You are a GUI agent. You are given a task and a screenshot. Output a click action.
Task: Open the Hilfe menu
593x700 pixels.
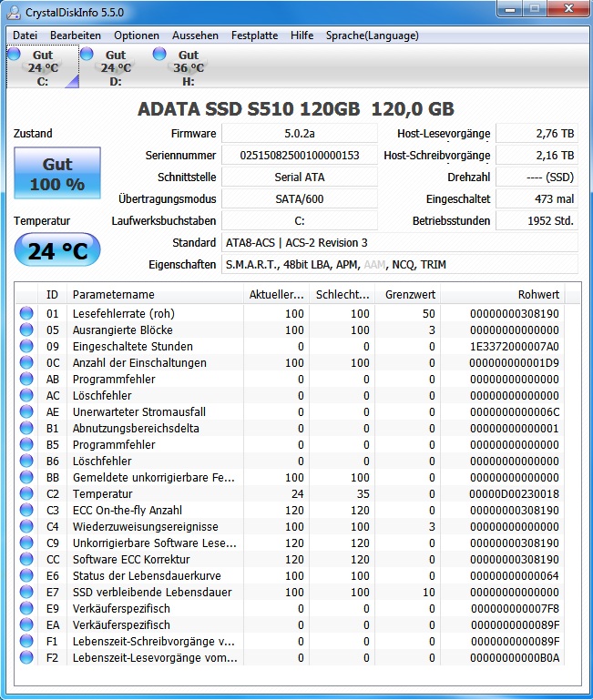(302, 36)
